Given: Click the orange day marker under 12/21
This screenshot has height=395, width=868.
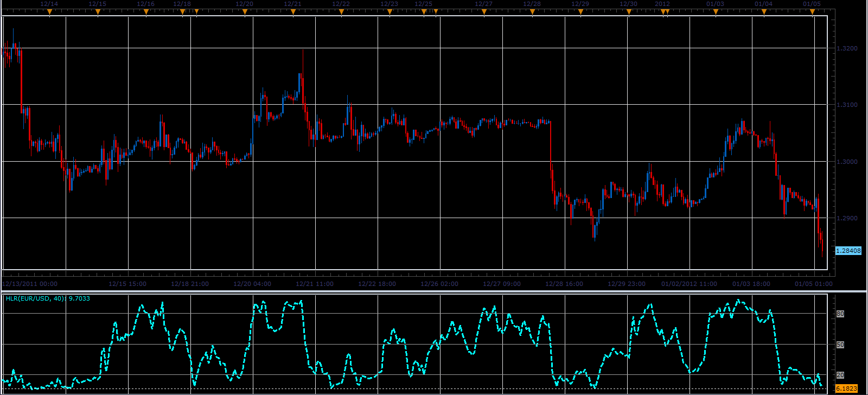Looking at the screenshot, I should [x=293, y=11].
